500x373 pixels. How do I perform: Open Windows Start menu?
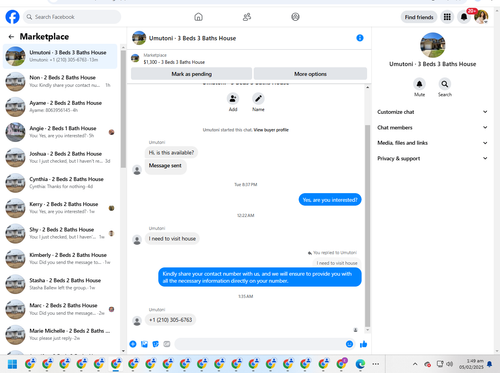point(12,364)
